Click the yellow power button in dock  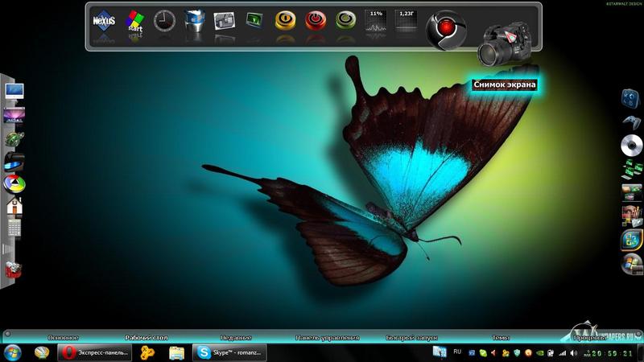(285, 20)
